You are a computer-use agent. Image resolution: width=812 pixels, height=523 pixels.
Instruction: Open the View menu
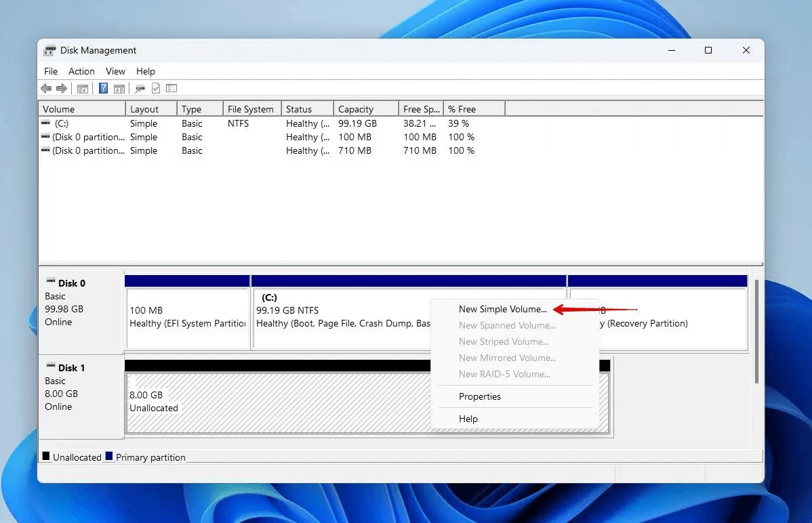[x=115, y=71]
